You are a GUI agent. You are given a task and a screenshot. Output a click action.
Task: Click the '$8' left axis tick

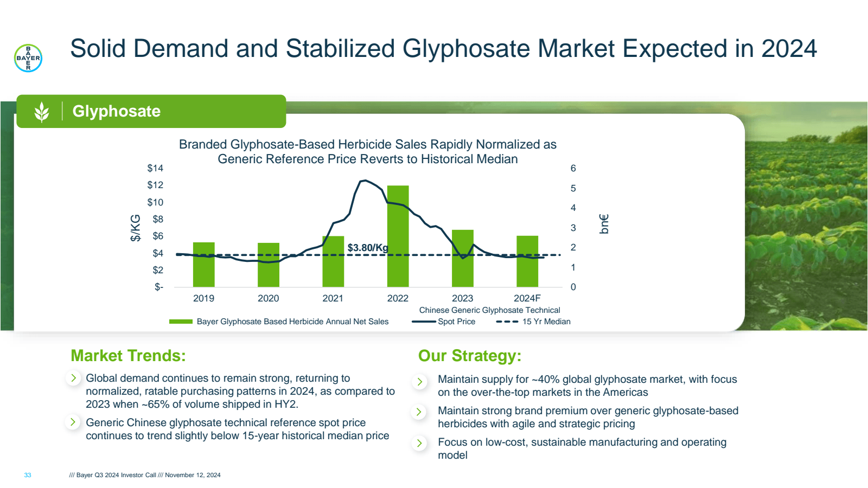point(158,219)
